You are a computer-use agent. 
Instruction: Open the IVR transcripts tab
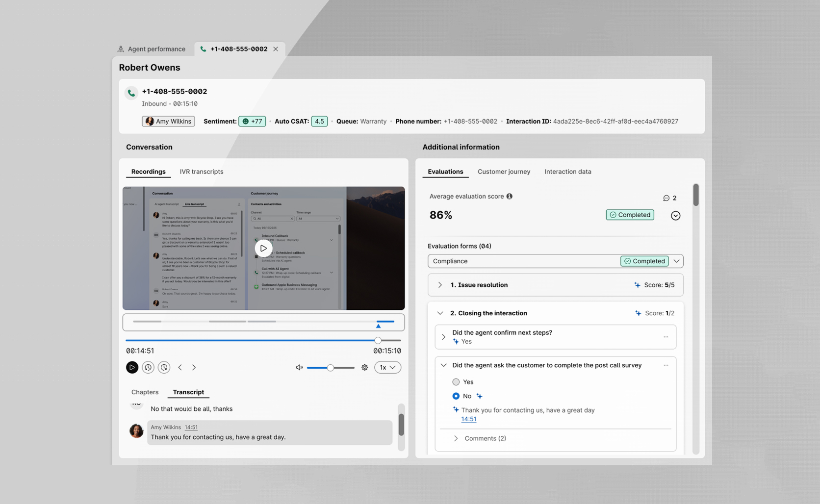click(x=201, y=172)
